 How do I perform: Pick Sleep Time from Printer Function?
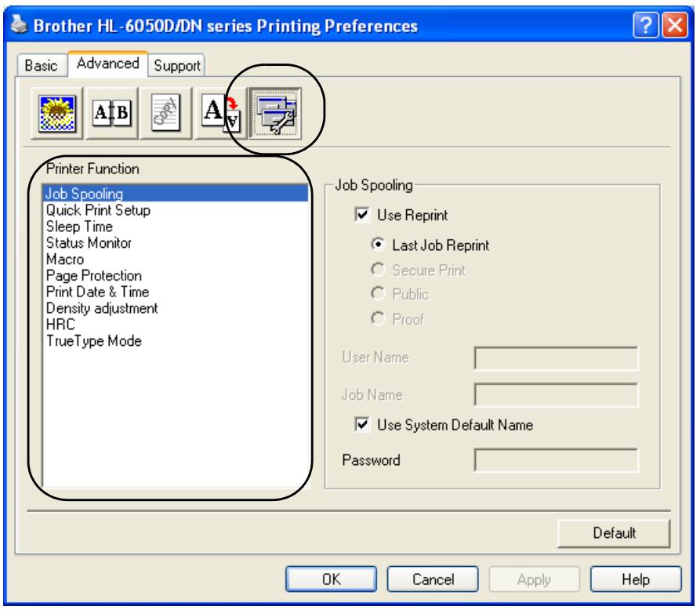pos(176,227)
